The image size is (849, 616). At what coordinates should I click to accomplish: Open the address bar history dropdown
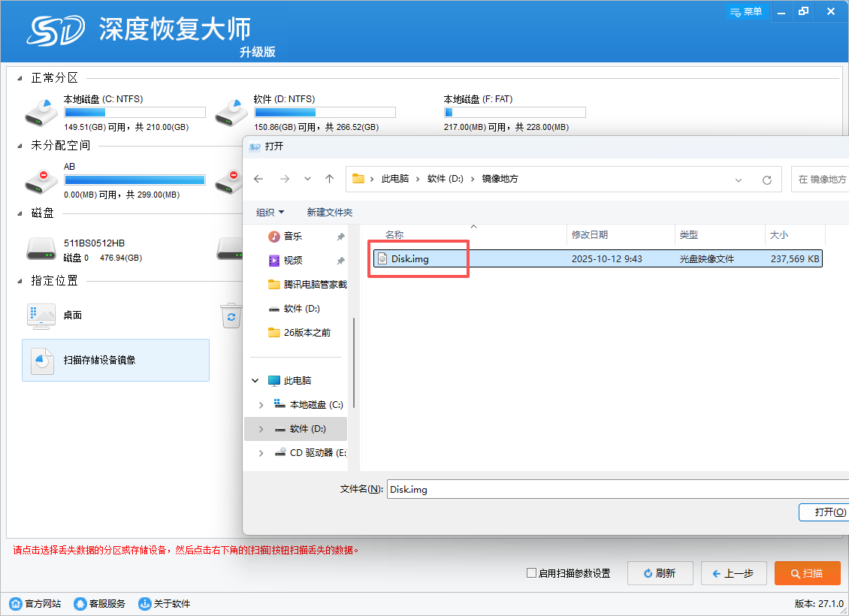pyautogui.click(x=739, y=180)
